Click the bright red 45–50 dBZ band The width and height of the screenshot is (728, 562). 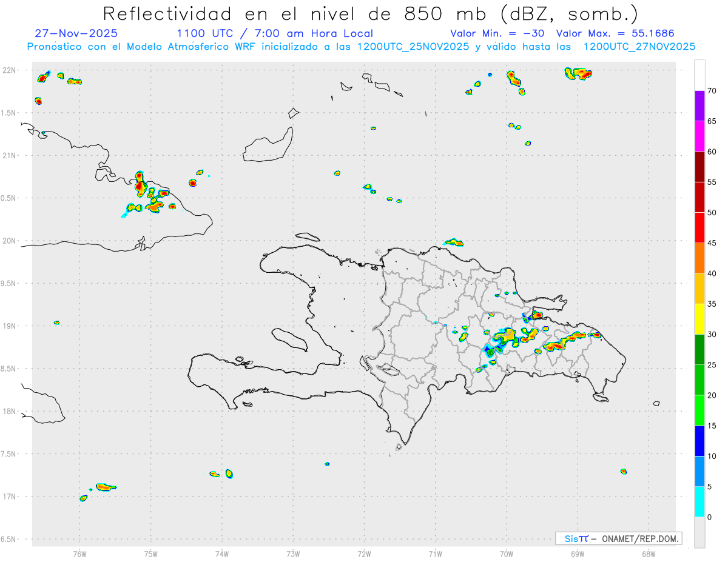coord(699,228)
